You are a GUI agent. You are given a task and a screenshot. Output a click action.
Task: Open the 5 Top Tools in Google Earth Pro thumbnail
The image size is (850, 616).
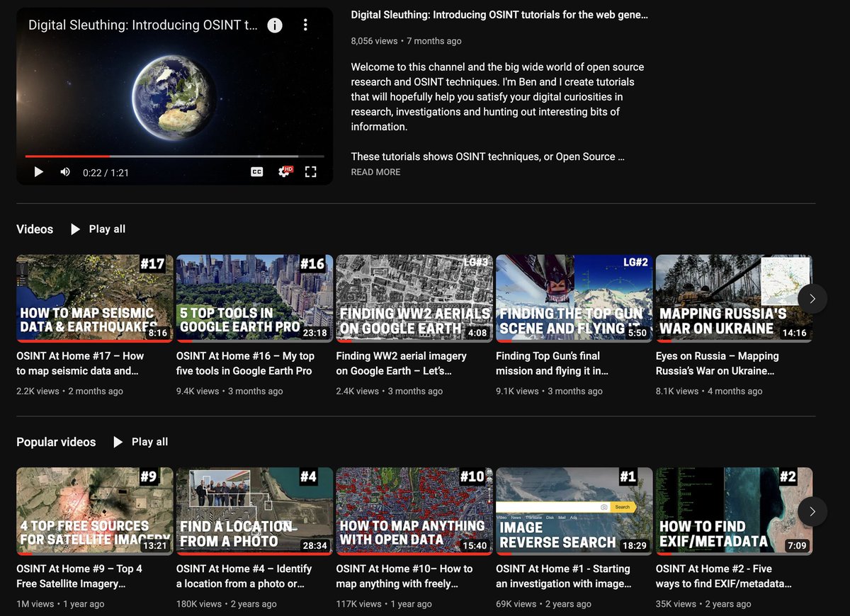point(254,299)
